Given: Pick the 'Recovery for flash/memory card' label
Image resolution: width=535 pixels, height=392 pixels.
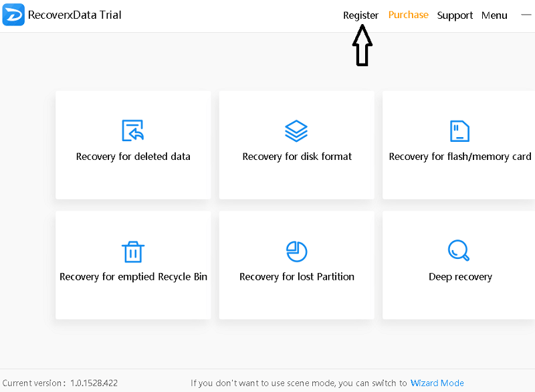Looking at the screenshot, I should pos(460,157).
